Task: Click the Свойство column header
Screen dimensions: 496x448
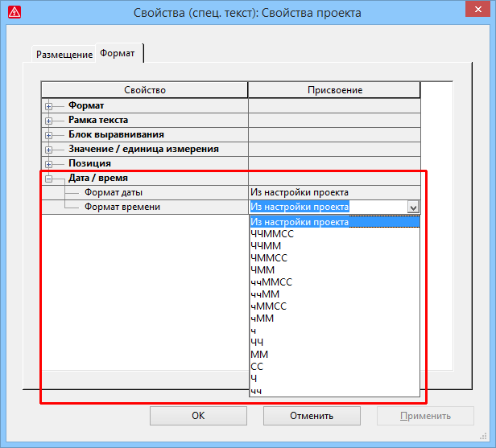Action: pyautogui.click(x=144, y=90)
